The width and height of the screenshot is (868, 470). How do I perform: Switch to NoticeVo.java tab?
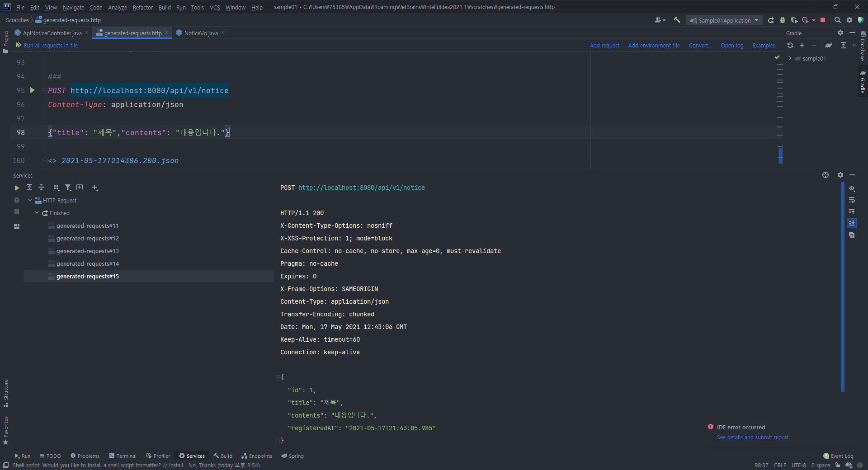pos(201,33)
